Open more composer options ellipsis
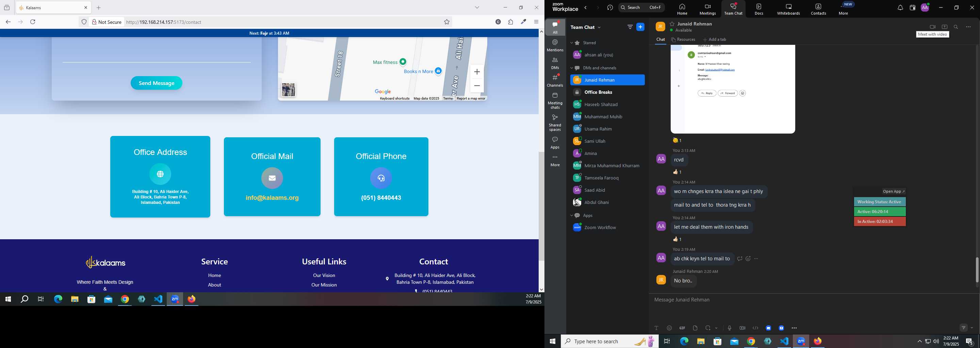980x348 pixels. pos(794,328)
